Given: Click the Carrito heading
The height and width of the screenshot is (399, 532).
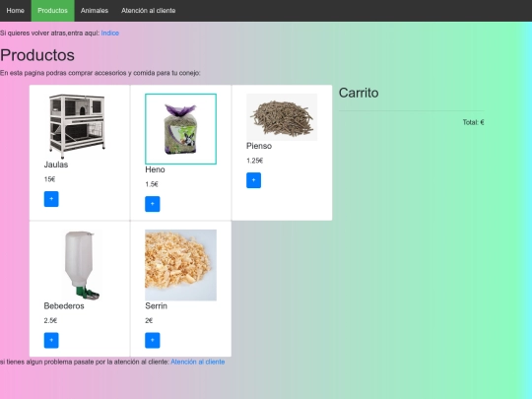Looking at the screenshot, I should 359,93.
